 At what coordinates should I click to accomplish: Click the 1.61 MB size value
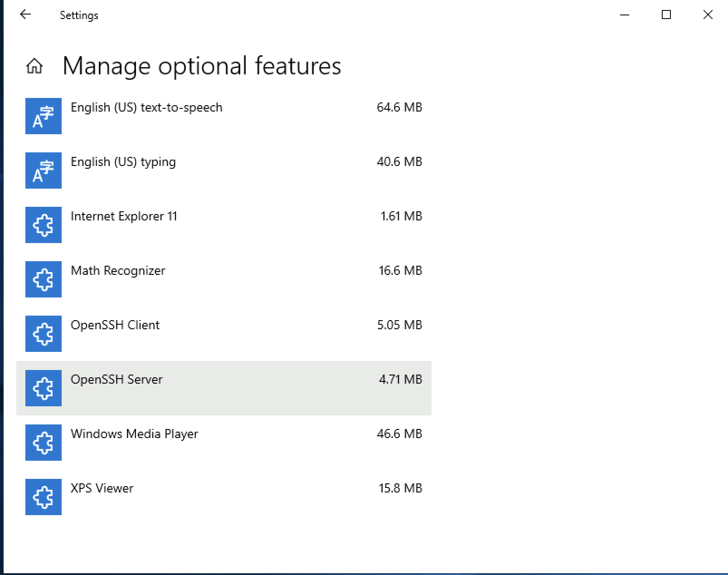coord(401,216)
